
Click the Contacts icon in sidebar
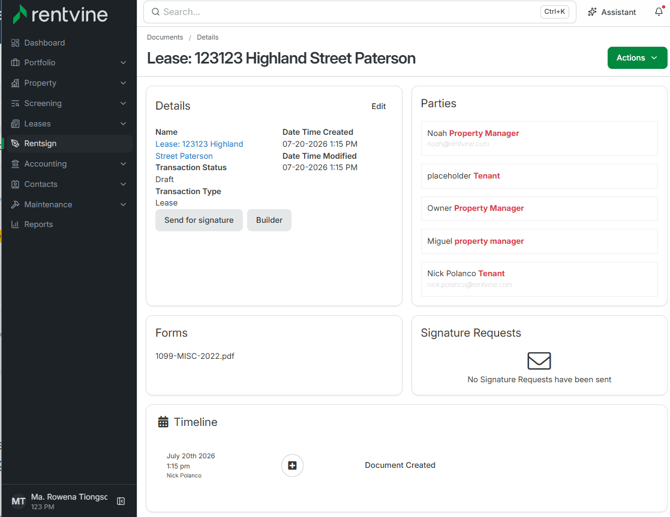click(x=15, y=184)
